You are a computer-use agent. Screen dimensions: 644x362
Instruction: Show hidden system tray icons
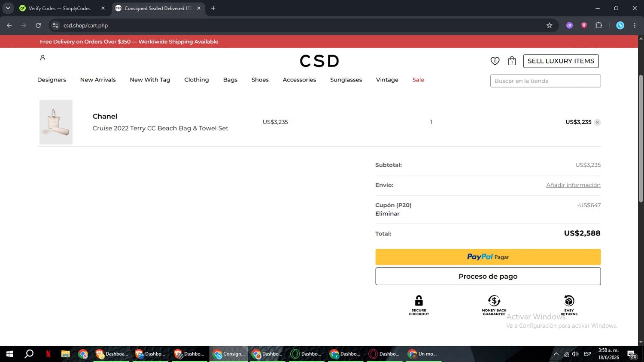pyautogui.click(x=556, y=354)
